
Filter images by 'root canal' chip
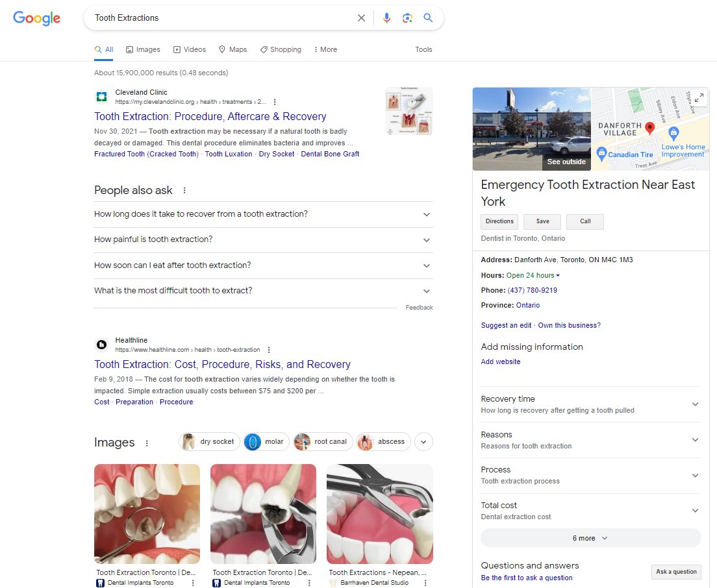click(323, 442)
